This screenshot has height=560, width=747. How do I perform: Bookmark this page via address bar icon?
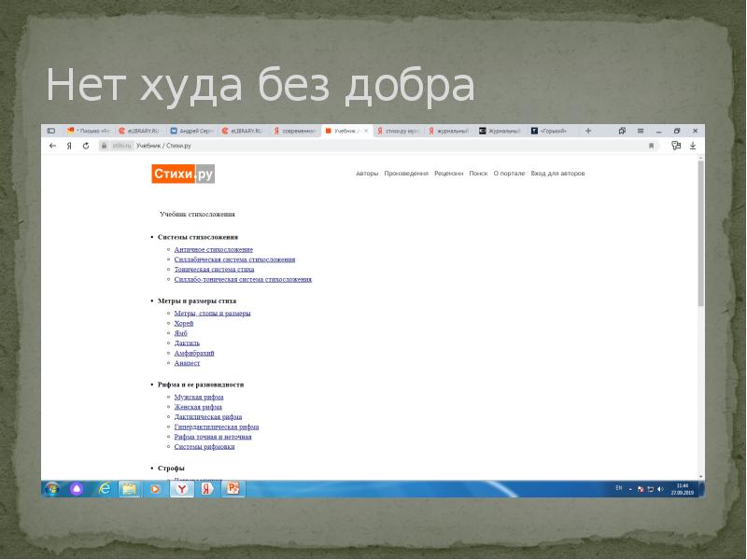coord(651,146)
